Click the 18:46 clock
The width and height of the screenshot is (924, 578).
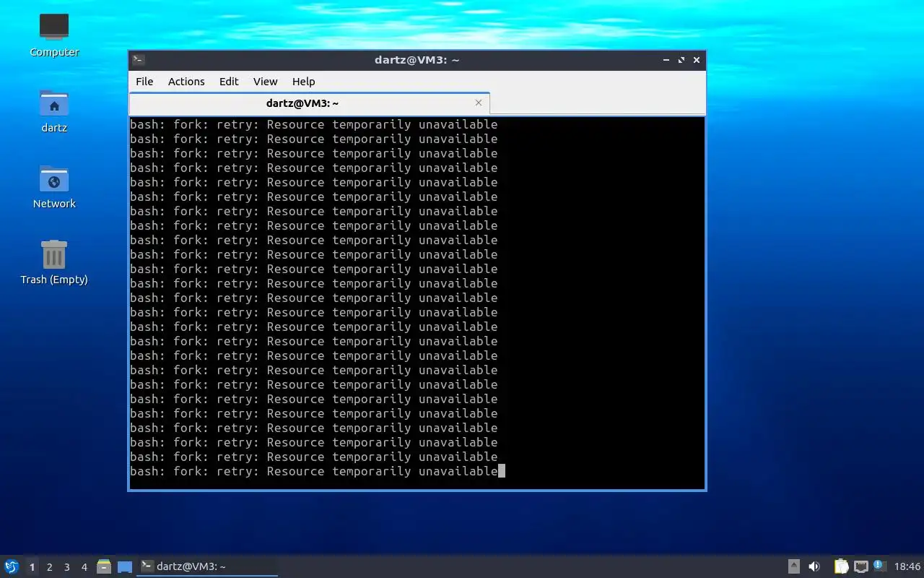(x=907, y=566)
